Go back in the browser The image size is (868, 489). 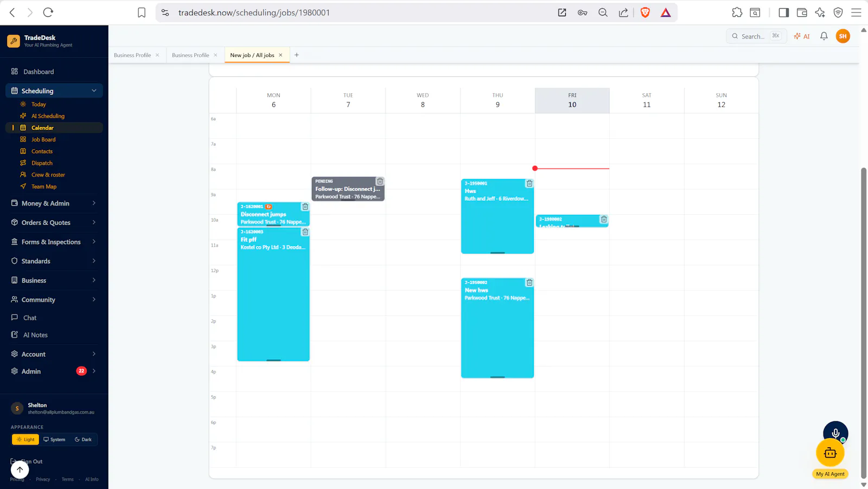click(x=12, y=12)
